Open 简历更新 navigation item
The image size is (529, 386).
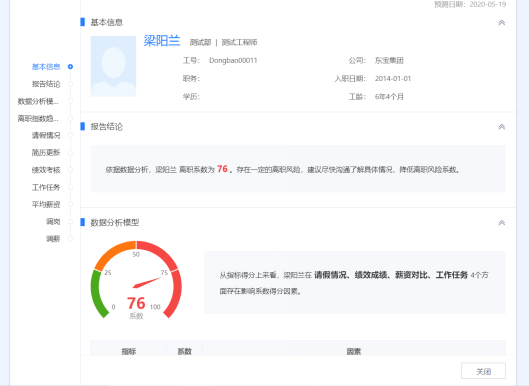point(46,153)
